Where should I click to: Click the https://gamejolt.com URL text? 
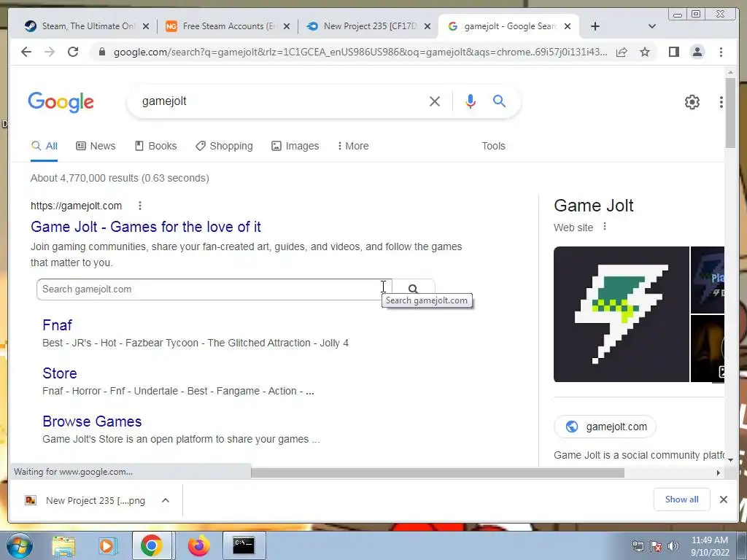click(x=76, y=206)
